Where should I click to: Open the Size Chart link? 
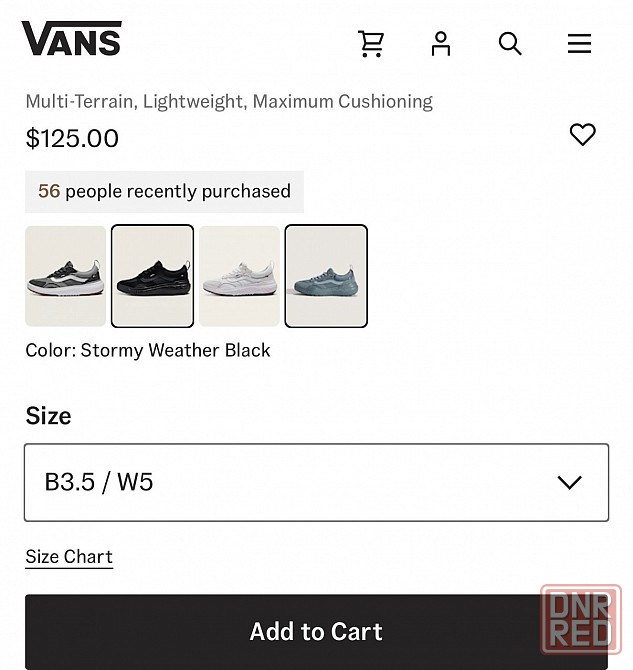[x=69, y=557]
